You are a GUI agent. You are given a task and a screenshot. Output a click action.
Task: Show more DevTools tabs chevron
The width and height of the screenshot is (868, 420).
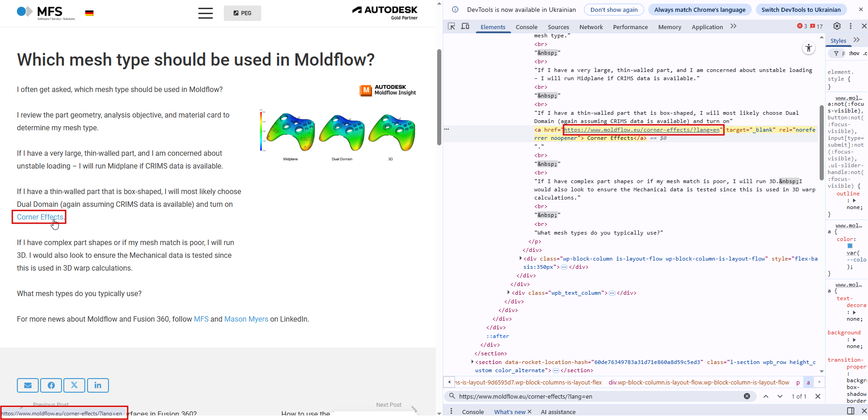[x=734, y=26]
